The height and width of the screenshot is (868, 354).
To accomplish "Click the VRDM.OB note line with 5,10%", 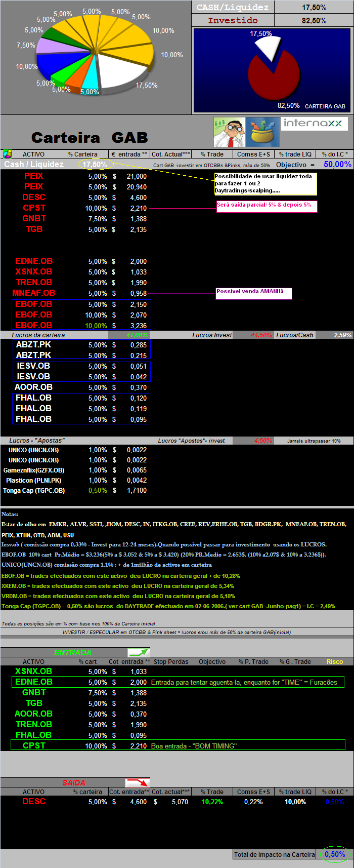I will click(117, 596).
